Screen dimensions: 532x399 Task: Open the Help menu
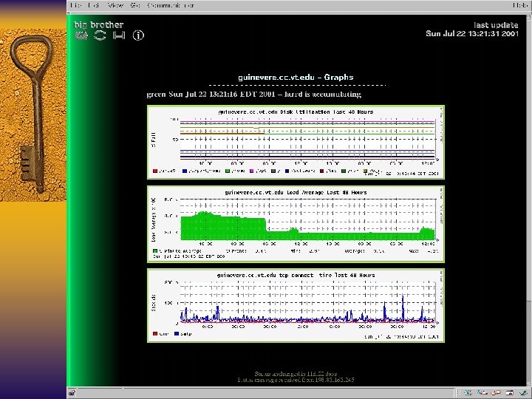[522, 5]
